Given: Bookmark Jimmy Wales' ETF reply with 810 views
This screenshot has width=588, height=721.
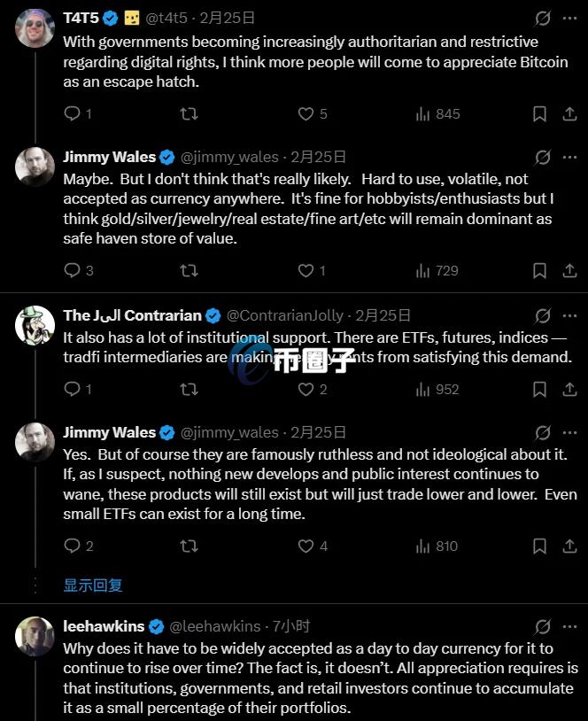Looking at the screenshot, I should (539, 546).
